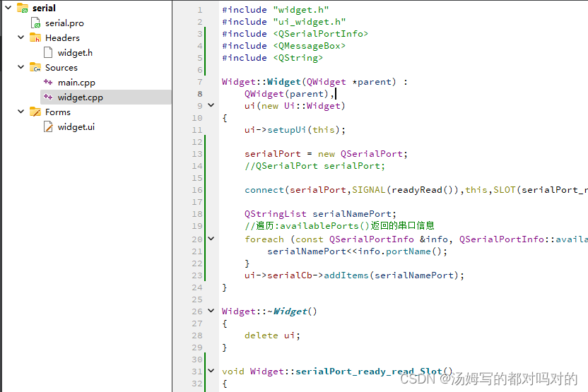This screenshot has height=392, width=588.
Task: Collapse the serial project root node
Action: (8, 8)
